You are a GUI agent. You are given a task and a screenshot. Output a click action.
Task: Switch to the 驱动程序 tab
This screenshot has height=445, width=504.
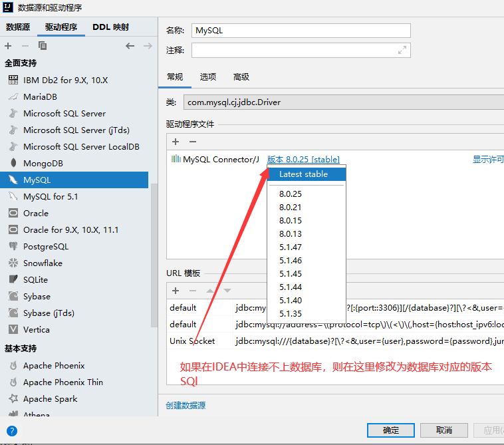(x=61, y=27)
